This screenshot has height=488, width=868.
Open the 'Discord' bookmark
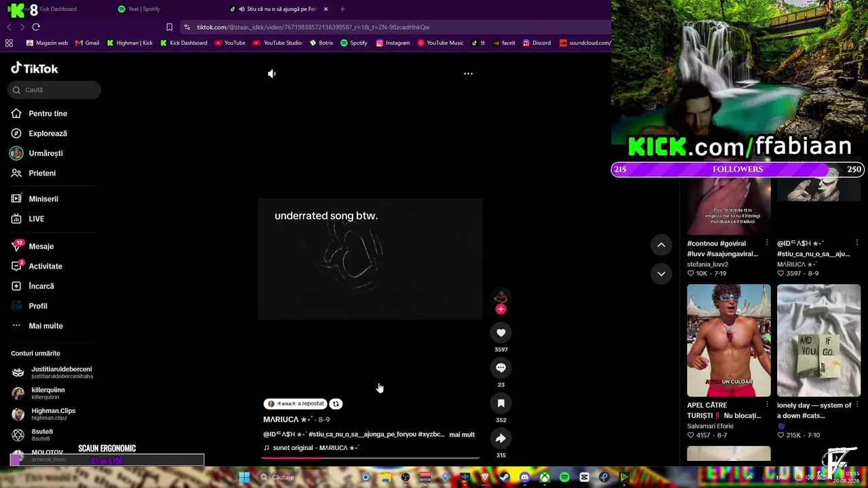(x=536, y=43)
